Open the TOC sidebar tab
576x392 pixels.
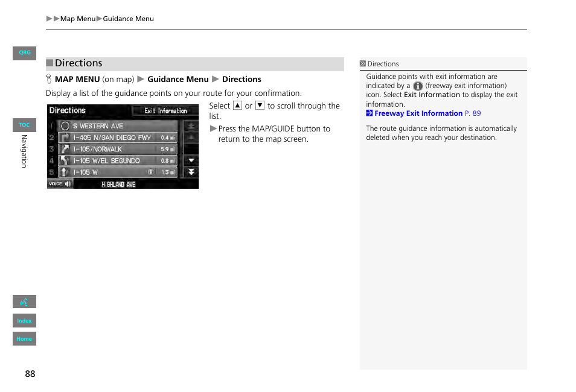pos(24,125)
